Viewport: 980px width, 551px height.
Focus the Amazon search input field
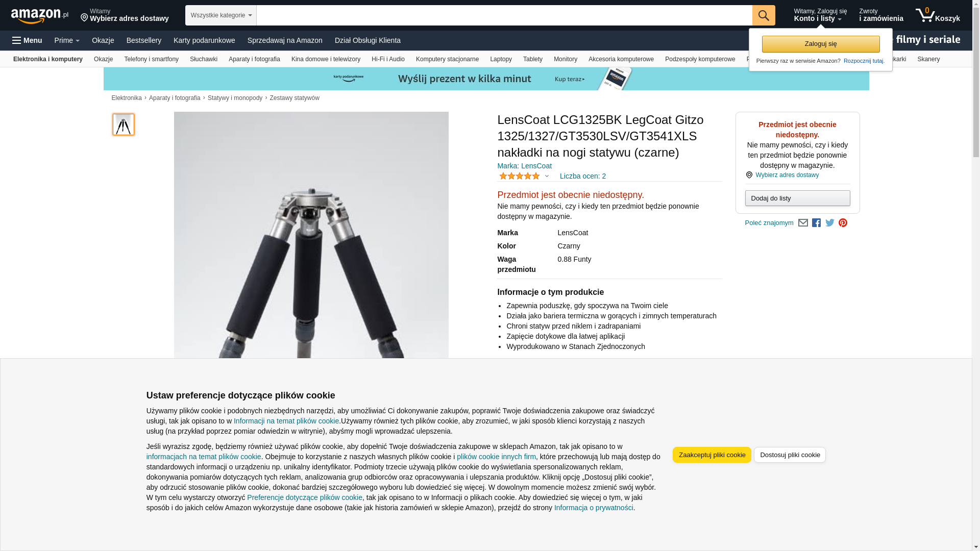tap(504, 15)
